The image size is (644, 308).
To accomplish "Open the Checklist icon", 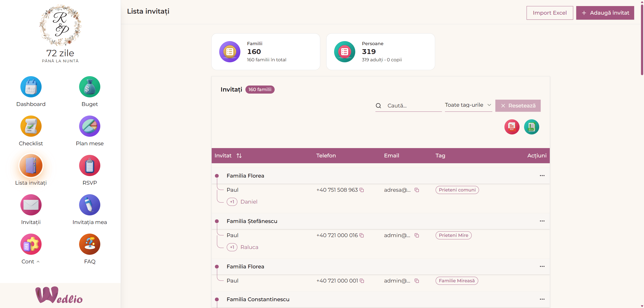I will [x=31, y=126].
